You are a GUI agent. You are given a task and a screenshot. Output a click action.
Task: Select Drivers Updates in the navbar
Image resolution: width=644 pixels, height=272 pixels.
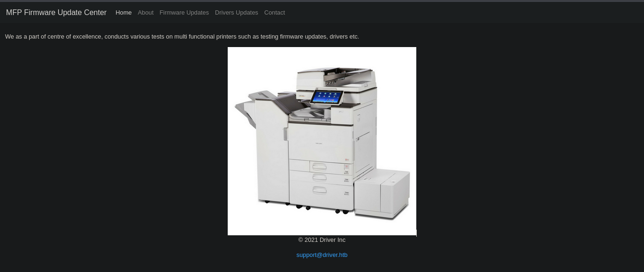[237, 13]
